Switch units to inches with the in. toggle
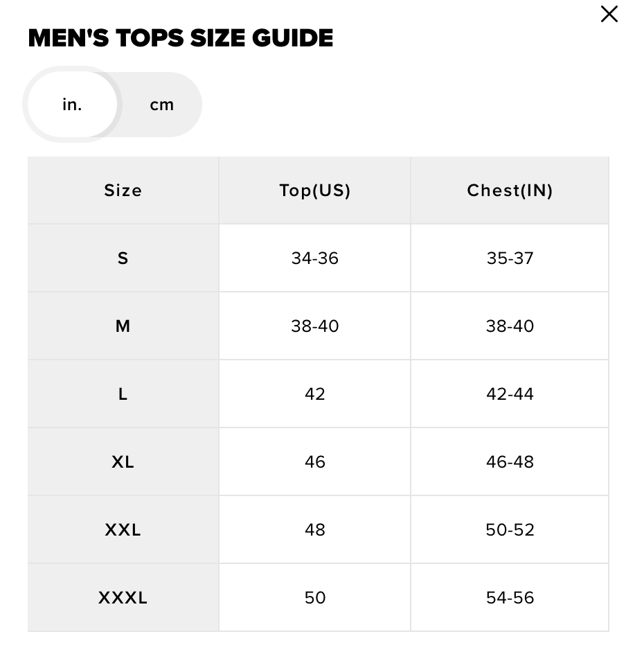The width and height of the screenshot is (644, 661). 72,105
